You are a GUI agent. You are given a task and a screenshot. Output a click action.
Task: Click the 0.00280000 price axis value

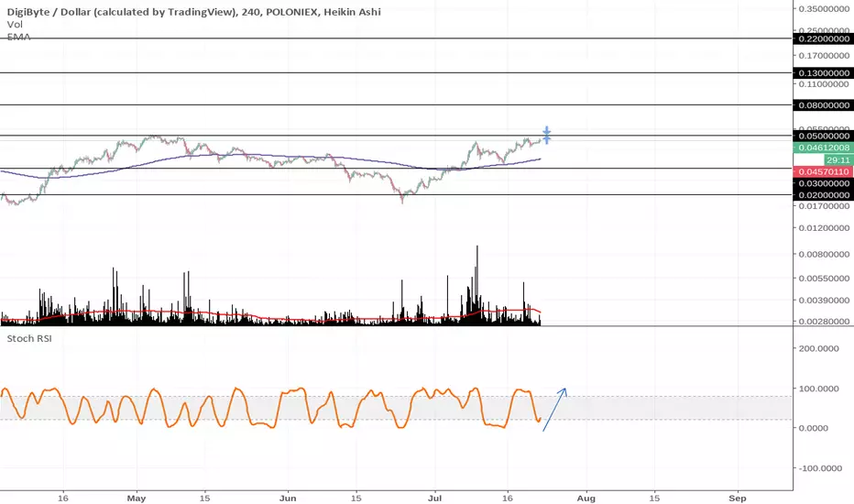point(824,322)
